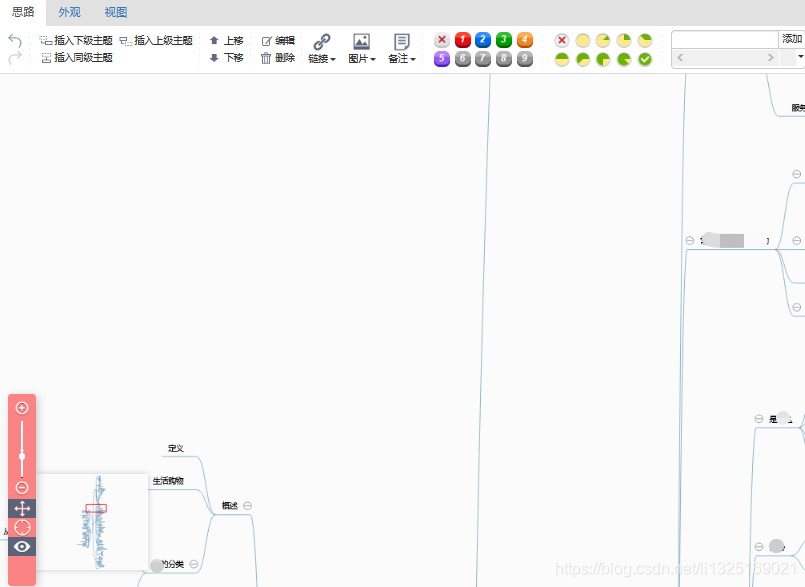Click the tag list right arrow
The height and width of the screenshot is (587, 805).
[x=771, y=58]
